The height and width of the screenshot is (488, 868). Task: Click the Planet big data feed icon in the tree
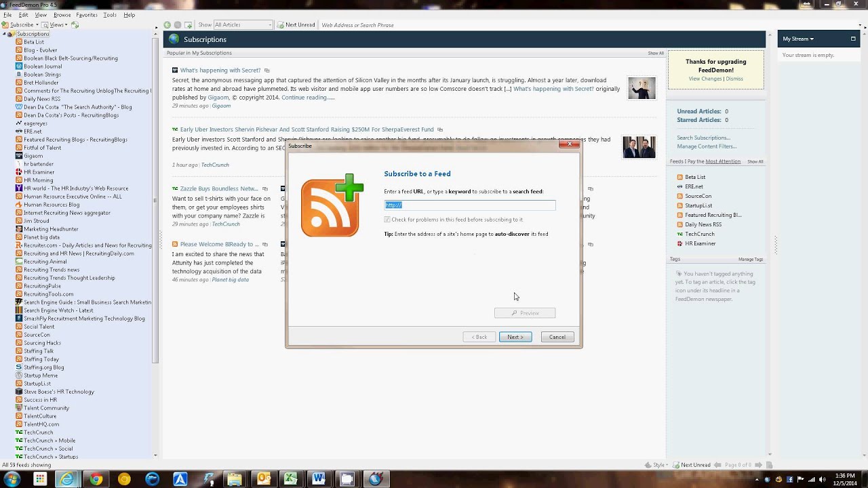tap(19, 237)
